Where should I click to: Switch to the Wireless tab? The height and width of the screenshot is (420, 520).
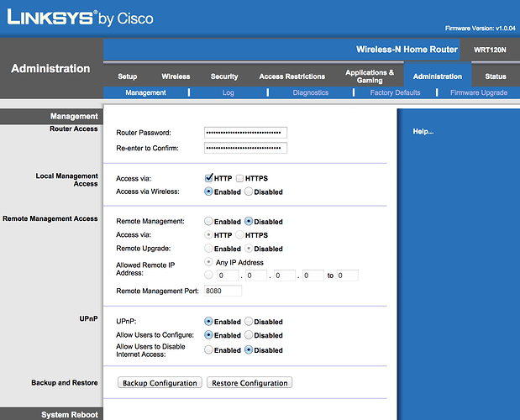[x=176, y=76]
